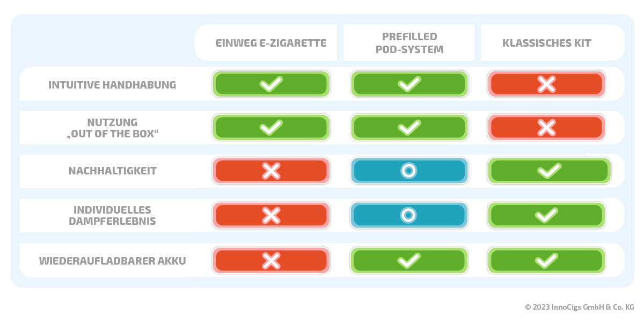Select blue circle in Individuelles Dampferlebnis row
Screen dimensions: 644x322
pyautogui.click(x=409, y=215)
